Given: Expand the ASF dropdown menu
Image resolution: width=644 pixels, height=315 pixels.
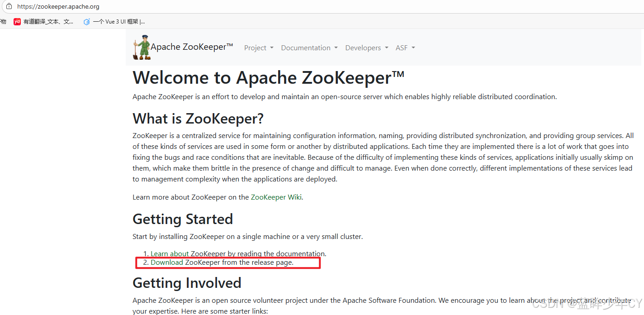Looking at the screenshot, I should 405,48.
